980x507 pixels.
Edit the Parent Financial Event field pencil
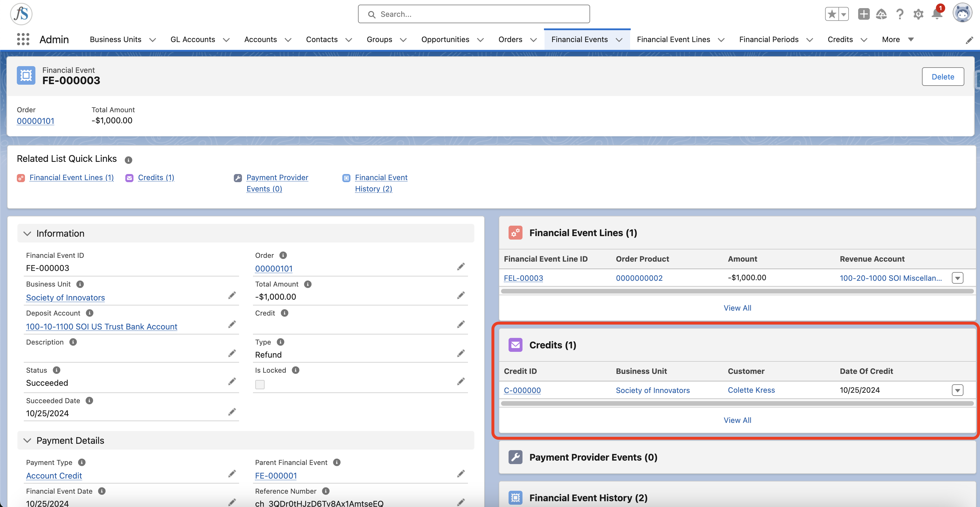click(461, 474)
